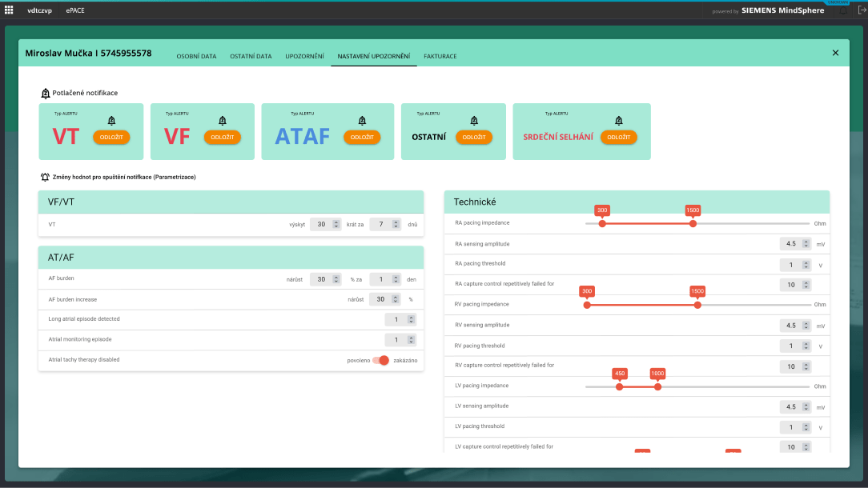The height and width of the screenshot is (488, 868).
Task: Click the bell icon on ATAF alert card
Action: point(362,121)
